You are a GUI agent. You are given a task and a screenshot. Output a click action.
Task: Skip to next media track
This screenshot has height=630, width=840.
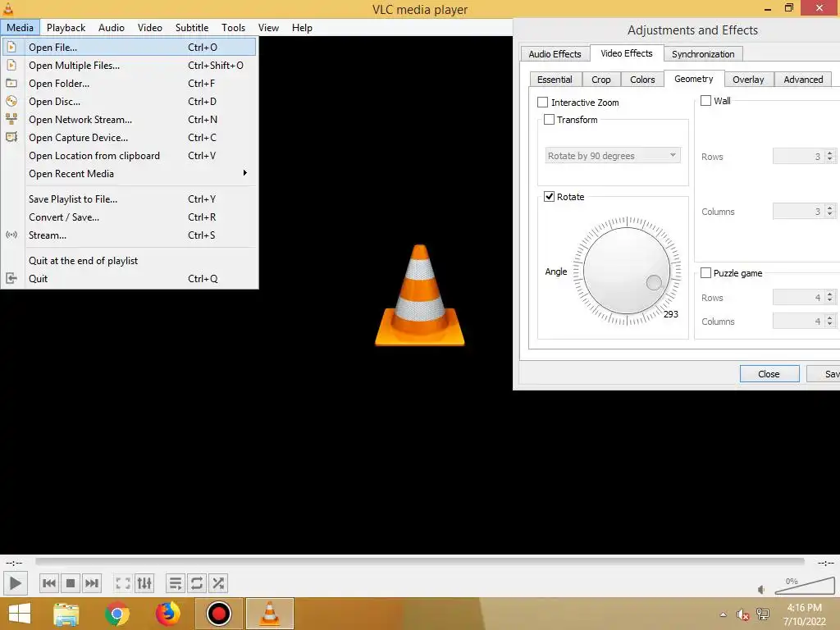92,583
